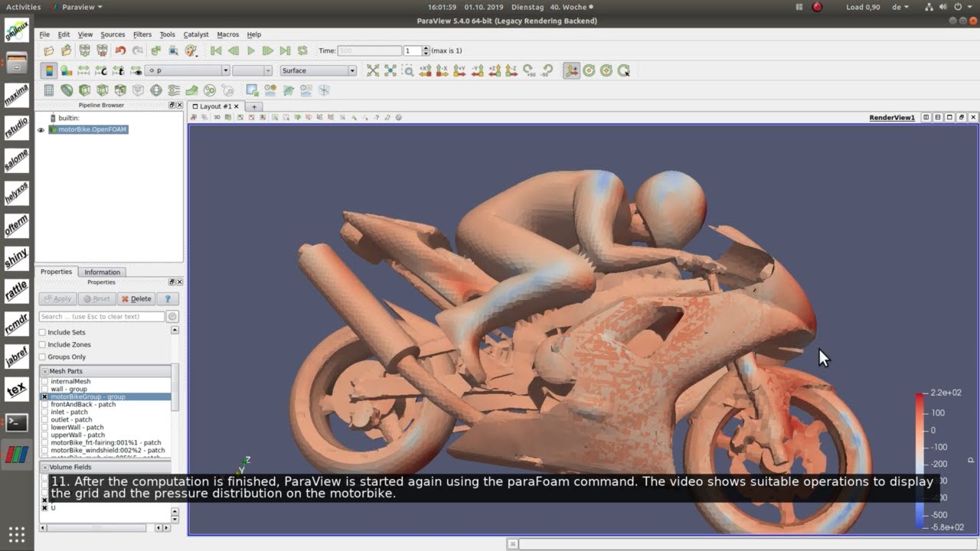This screenshot has height=551, width=980.
Task: Click the Reset button
Action: click(96, 299)
